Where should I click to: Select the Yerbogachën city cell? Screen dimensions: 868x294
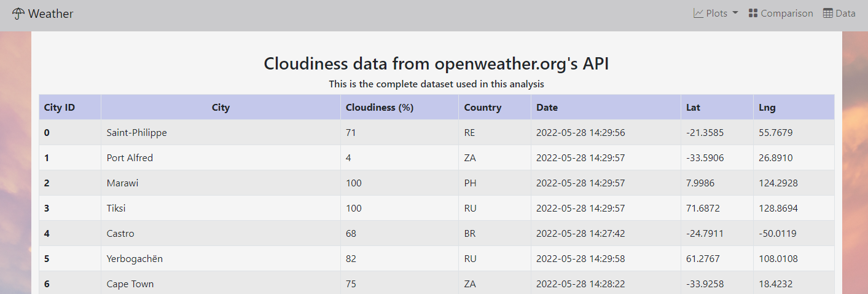pyautogui.click(x=221, y=258)
